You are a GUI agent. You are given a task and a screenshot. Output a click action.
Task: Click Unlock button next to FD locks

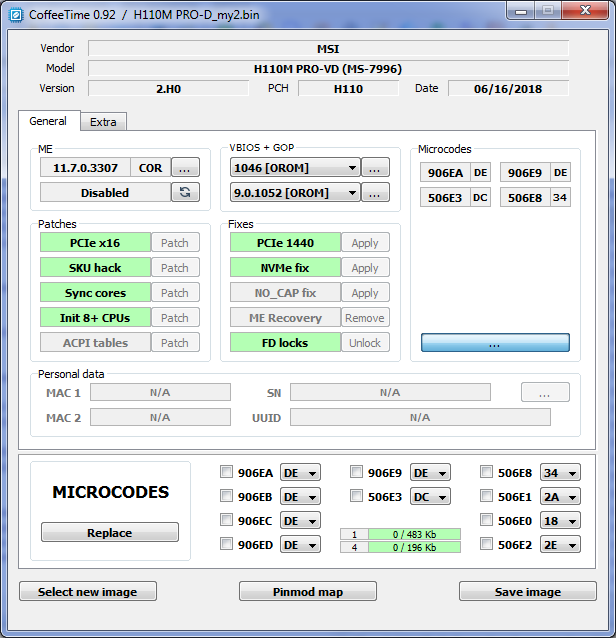pyautogui.click(x=365, y=343)
